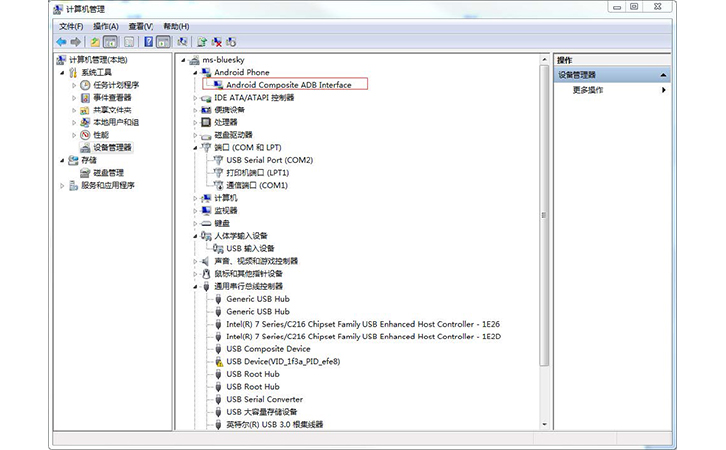Expand the 服务和应用程序 node
Viewport: 726px width, 450px height.
point(62,186)
